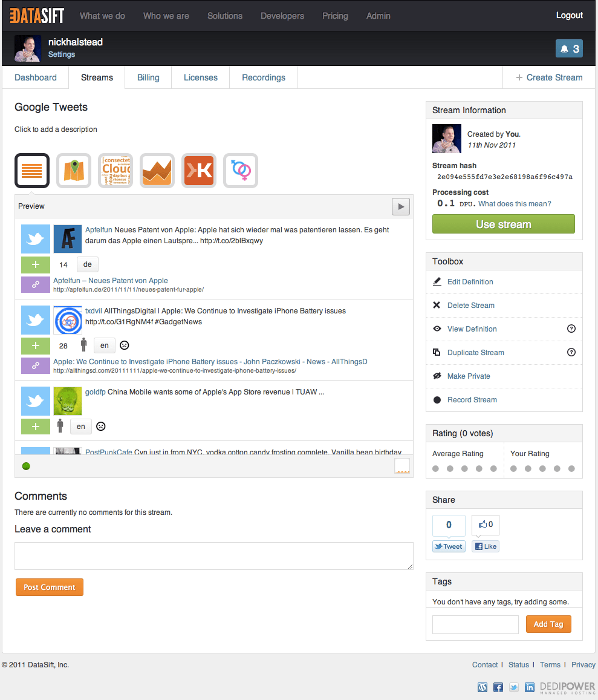Screen dimensions: 598x700
Task: Switch to the Billing tab
Action: tap(148, 77)
